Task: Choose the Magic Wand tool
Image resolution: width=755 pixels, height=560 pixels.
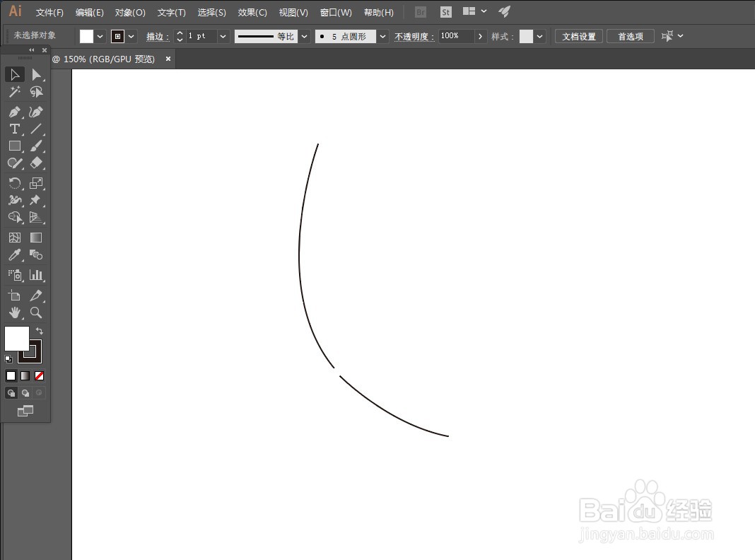Action: click(14, 91)
